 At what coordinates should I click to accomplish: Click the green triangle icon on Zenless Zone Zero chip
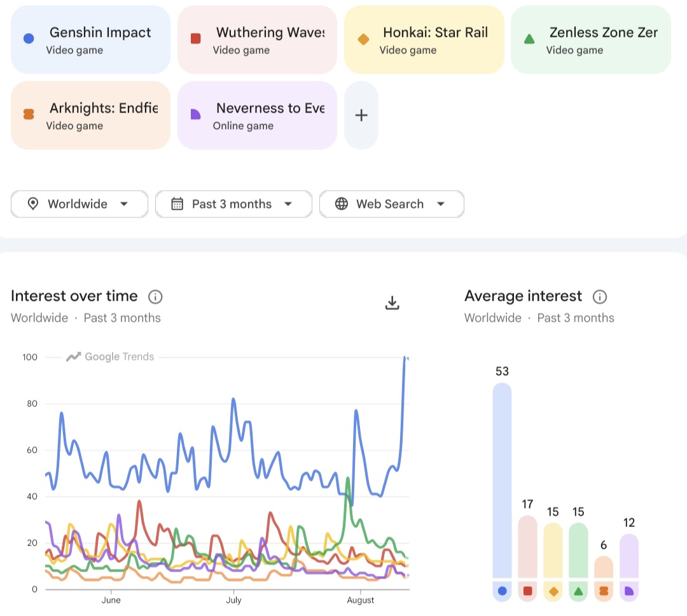(529, 39)
